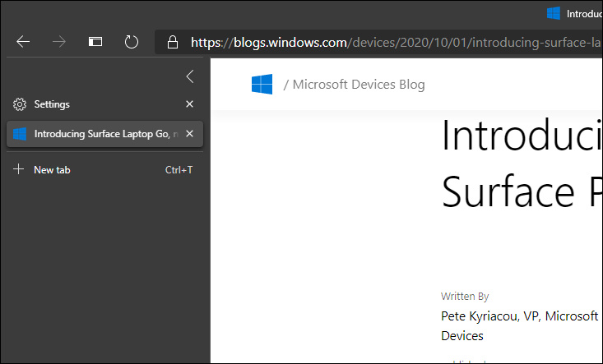
Task: Click the Windows icon in title bar
Action: point(554,13)
